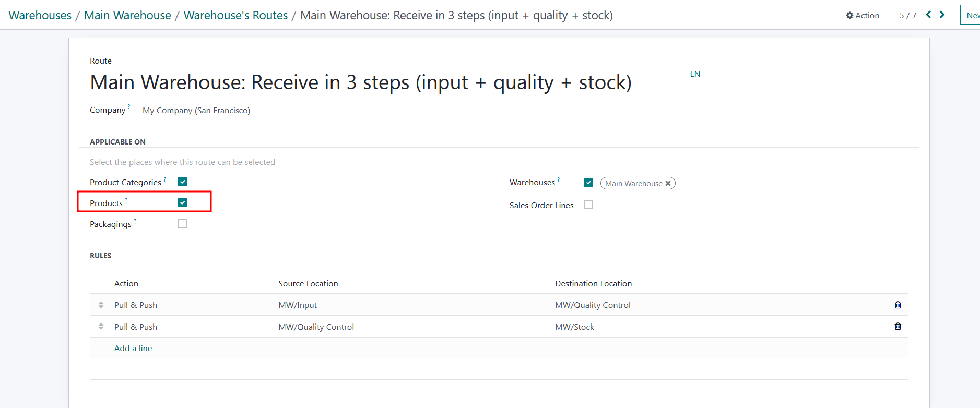
Task: Go to previous record arrow
Action: coord(928,15)
